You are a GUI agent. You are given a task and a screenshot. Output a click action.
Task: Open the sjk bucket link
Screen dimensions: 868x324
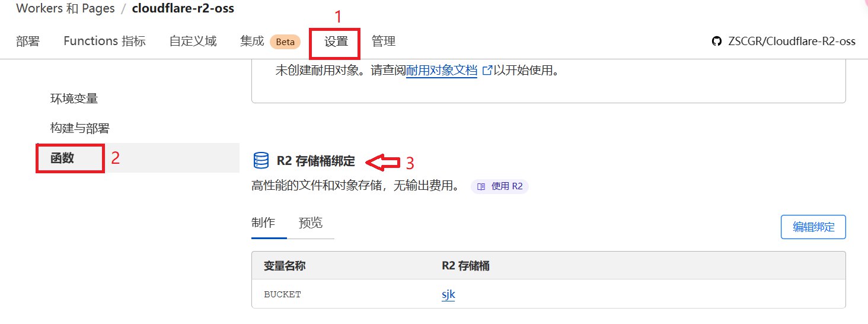click(x=448, y=294)
